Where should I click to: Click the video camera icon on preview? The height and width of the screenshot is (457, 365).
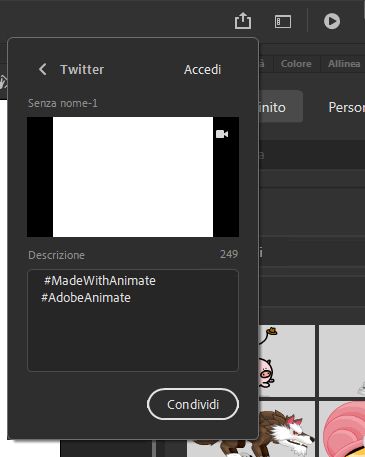tap(222, 134)
